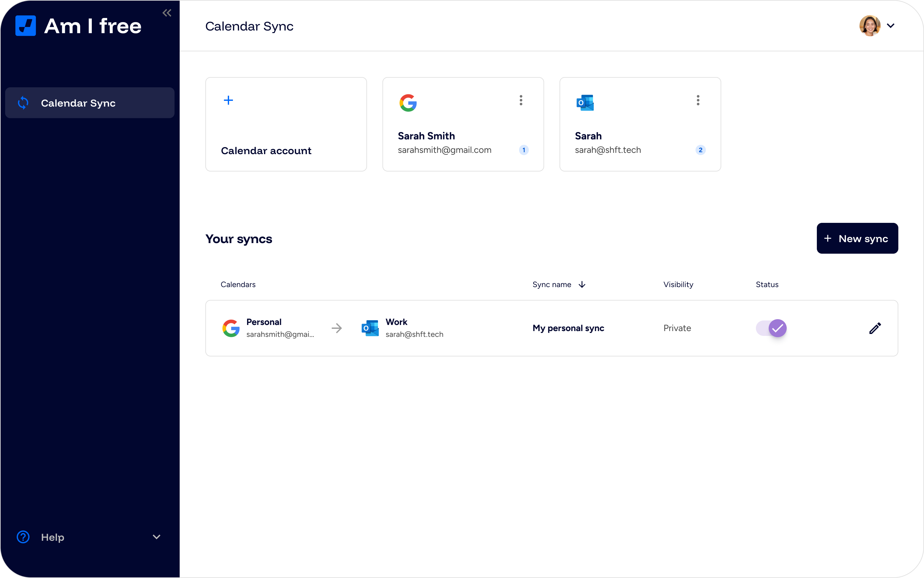
Task: Click the Visibility column header
Action: coord(678,285)
